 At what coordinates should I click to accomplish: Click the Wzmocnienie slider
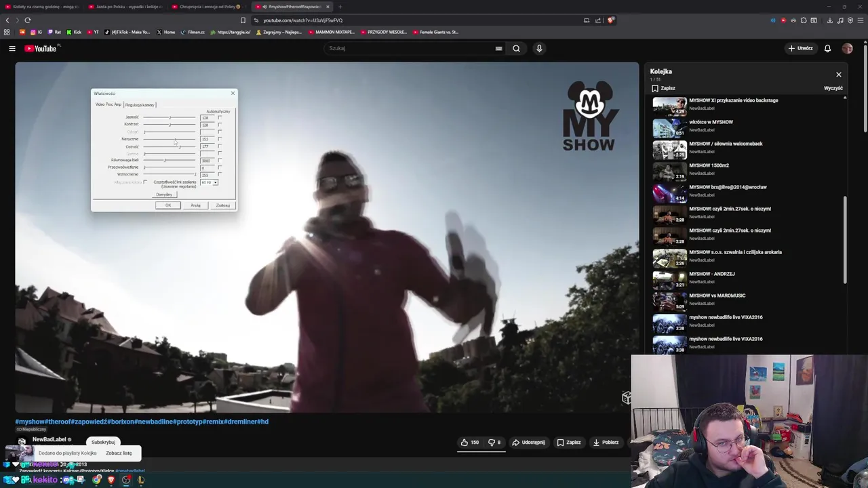(x=170, y=175)
